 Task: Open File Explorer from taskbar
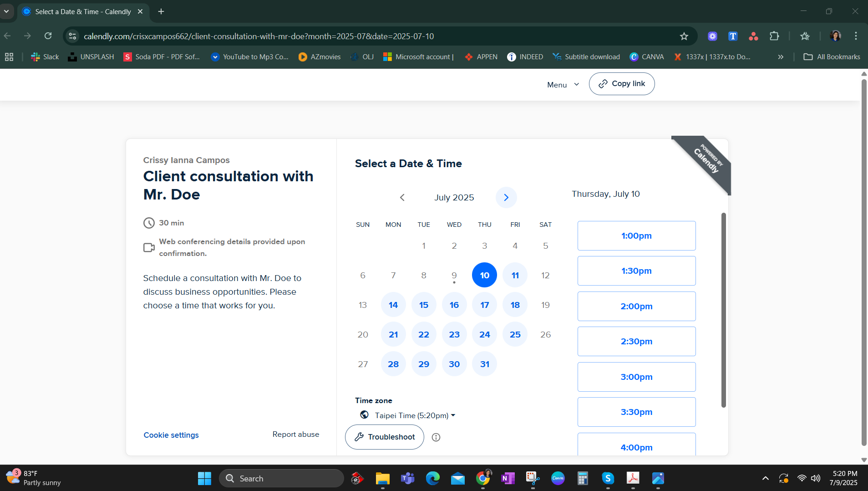pyautogui.click(x=382, y=478)
